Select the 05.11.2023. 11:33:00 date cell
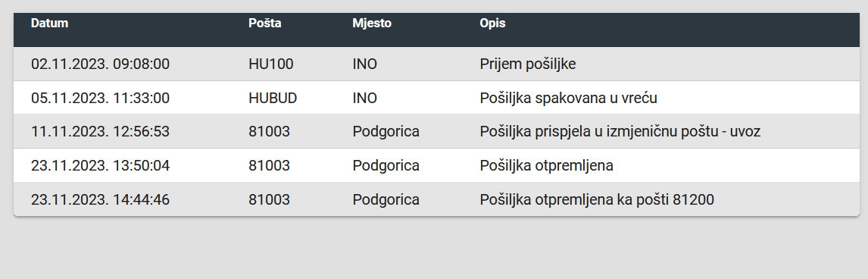 click(100, 98)
